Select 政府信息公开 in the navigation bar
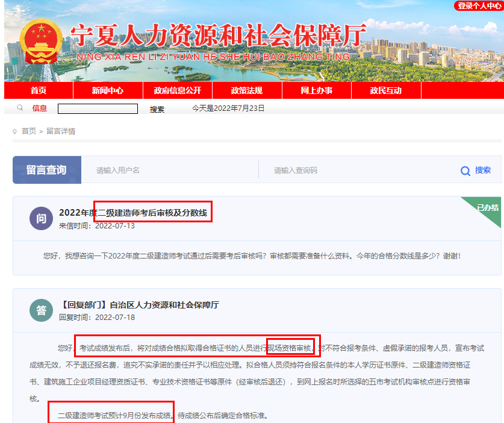 pyautogui.click(x=177, y=90)
